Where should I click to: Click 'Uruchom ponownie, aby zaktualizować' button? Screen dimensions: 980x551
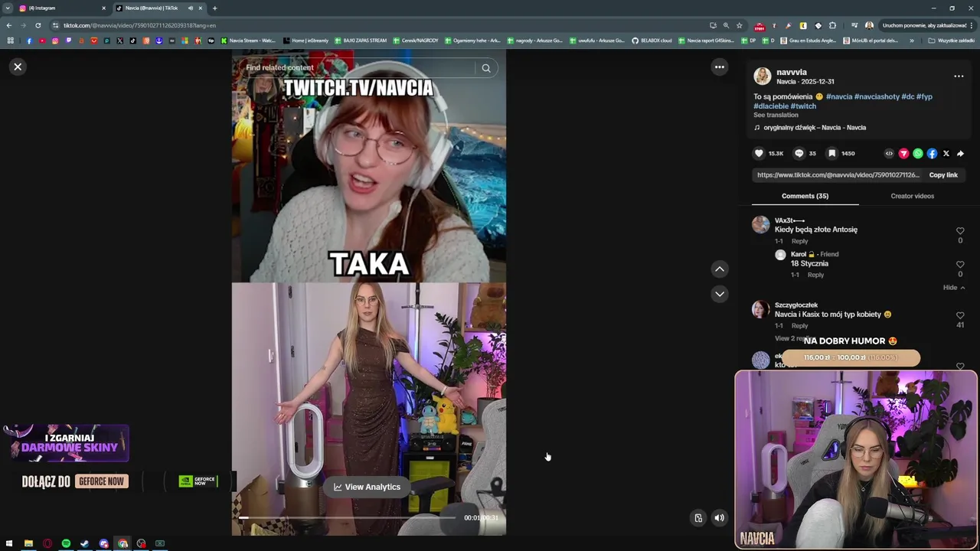pos(926,25)
